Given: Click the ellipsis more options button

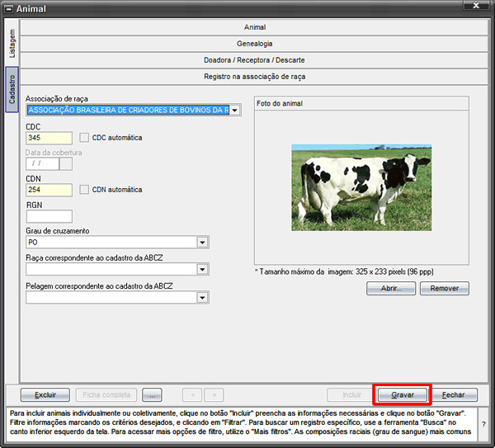Looking at the screenshot, I should coord(152,394).
